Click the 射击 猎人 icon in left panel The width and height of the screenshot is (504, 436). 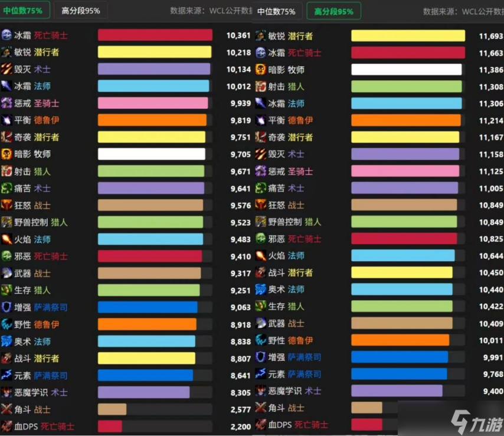(x=6, y=171)
